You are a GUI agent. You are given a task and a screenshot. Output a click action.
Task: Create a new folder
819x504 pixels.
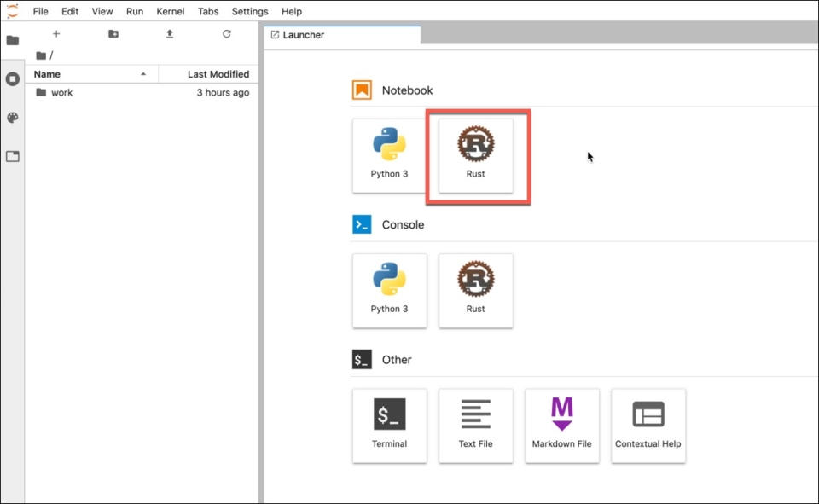(113, 34)
